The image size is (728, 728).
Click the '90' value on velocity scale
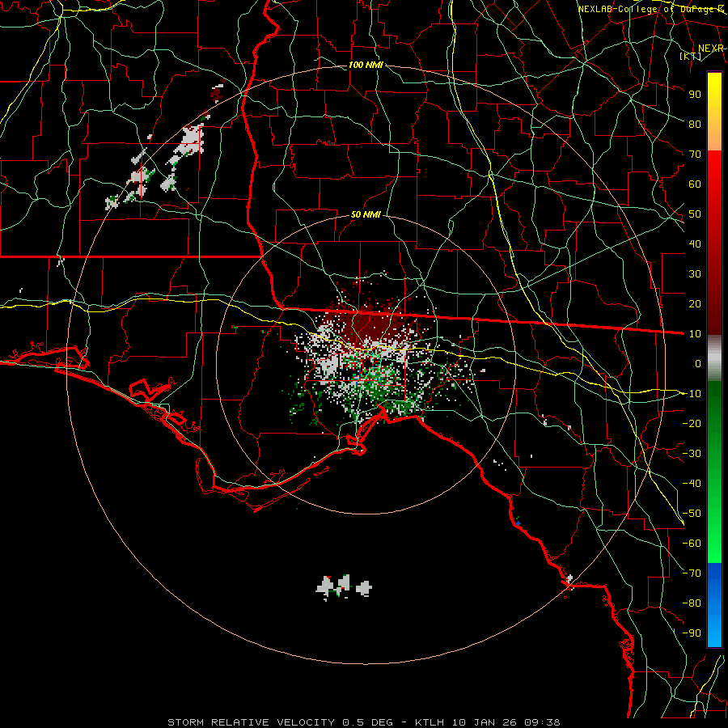click(x=695, y=95)
